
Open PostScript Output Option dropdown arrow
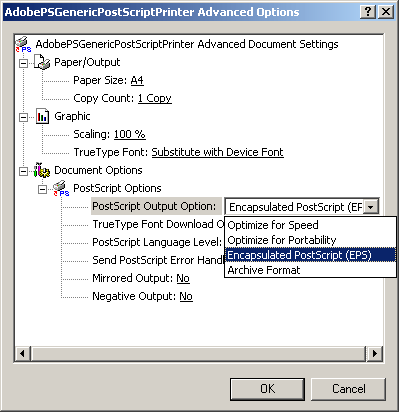(x=371, y=207)
